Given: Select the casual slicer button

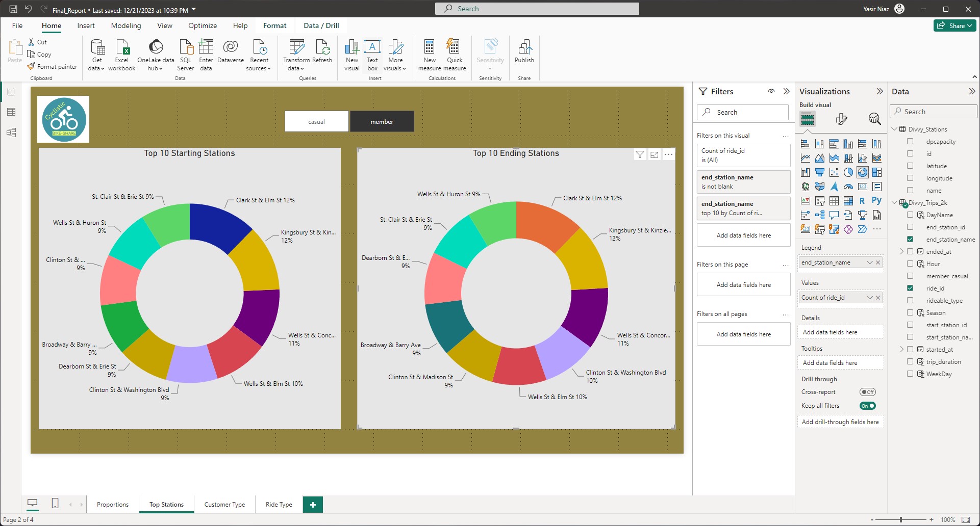Looking at the screenshot, I should pyautogui.click(x=317, y=121).
